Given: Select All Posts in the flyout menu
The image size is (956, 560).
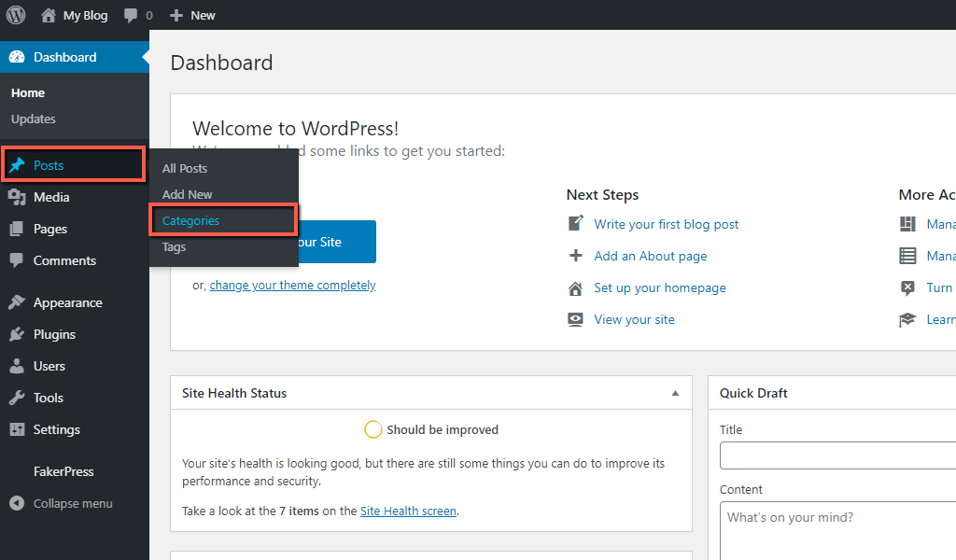Looking at the screenshot, I should click(185, 168).
